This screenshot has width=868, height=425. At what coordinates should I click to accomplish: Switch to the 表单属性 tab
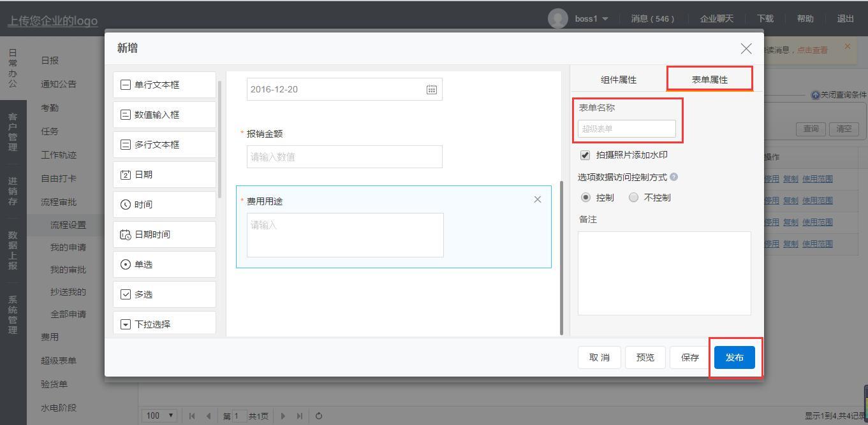click(x=709, y=80)
